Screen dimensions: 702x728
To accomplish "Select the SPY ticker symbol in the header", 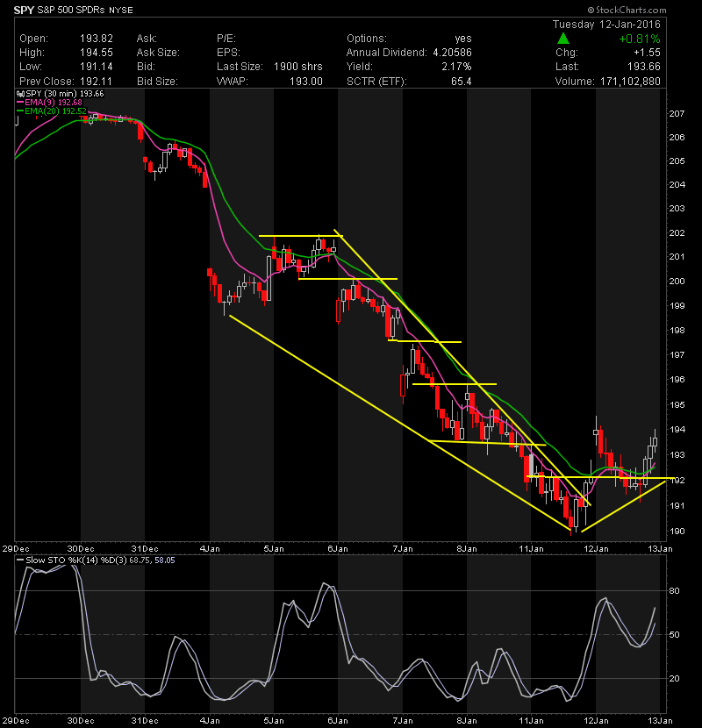I will 25,10.
